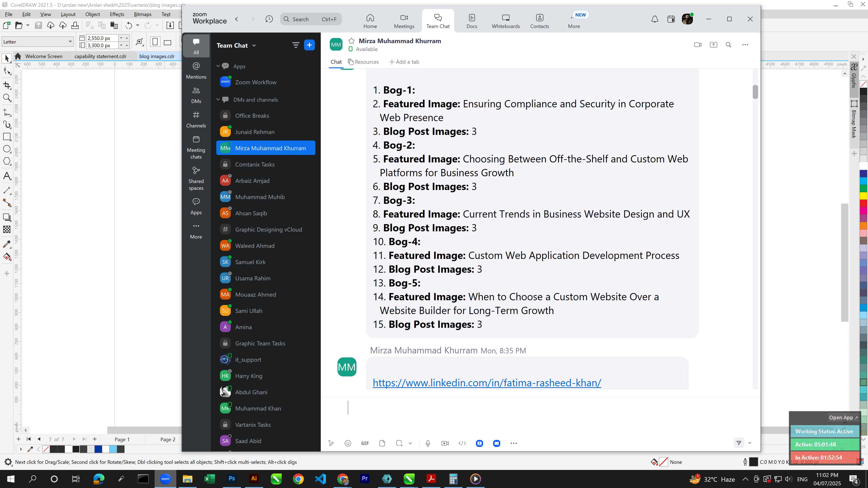
Task: Click the Open App button in tracker widget
Action: point(843,417)
